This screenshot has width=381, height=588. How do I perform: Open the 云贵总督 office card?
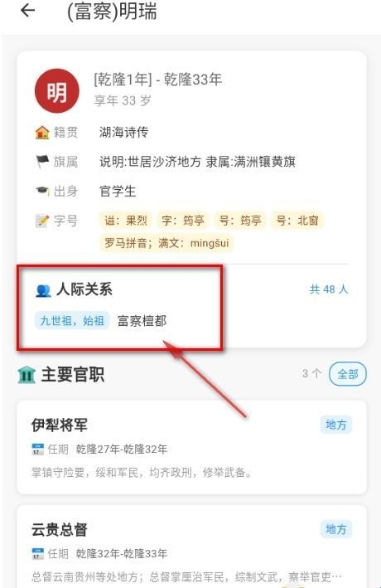tap(191, 547)
